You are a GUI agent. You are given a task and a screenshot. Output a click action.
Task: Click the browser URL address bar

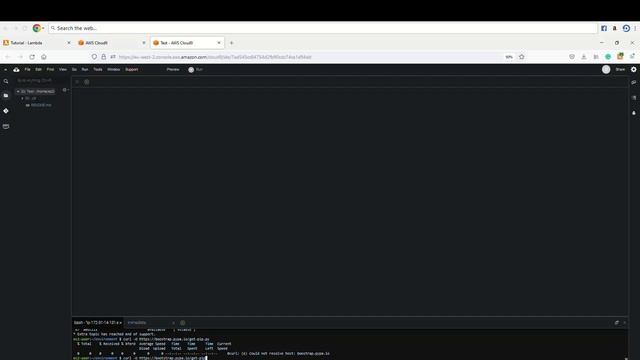(302, 57)
